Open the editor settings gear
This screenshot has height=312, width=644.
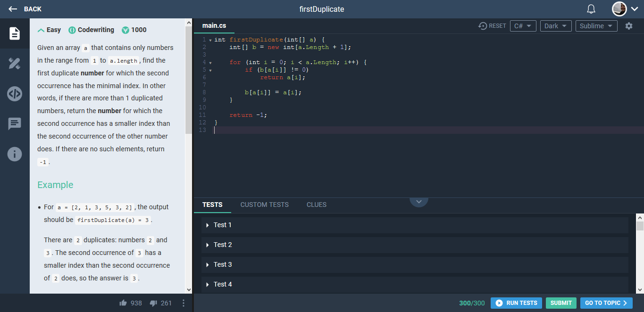(629, 26)
